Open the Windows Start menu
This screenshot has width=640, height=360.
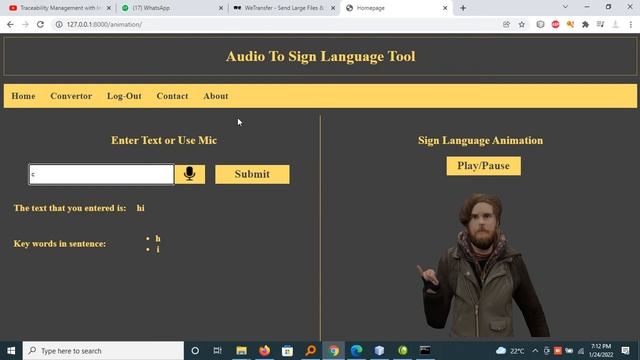click(x=11, y=351)
